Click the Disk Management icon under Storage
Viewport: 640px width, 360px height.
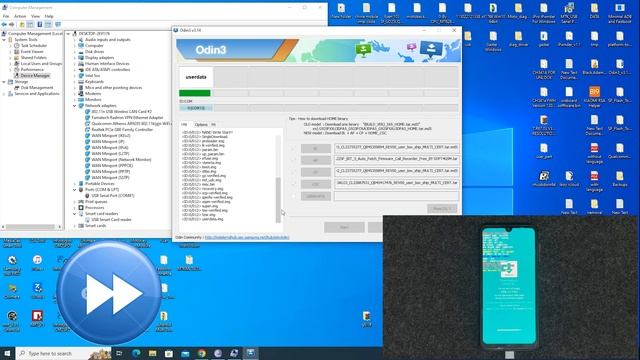[x=17, y=88]
